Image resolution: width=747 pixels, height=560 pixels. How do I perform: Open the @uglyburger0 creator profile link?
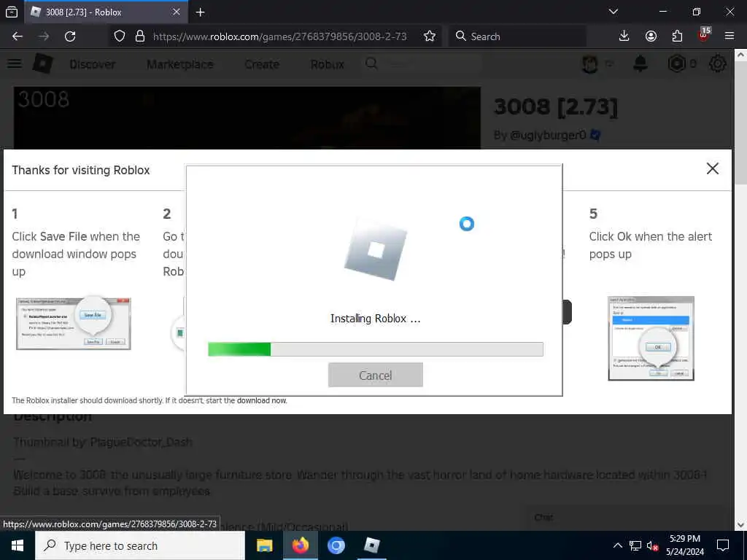click(x=547, y=135)
